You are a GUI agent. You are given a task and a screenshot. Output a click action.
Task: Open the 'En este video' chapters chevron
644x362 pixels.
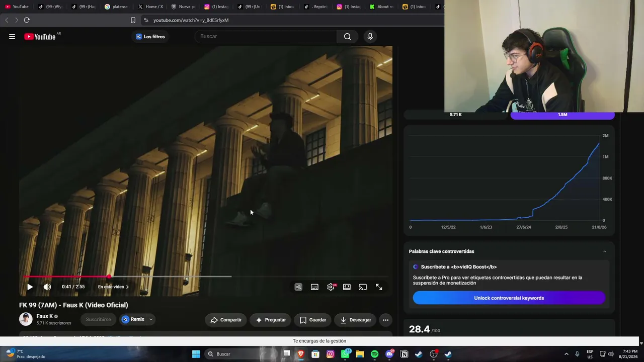(x=127, y=287)
